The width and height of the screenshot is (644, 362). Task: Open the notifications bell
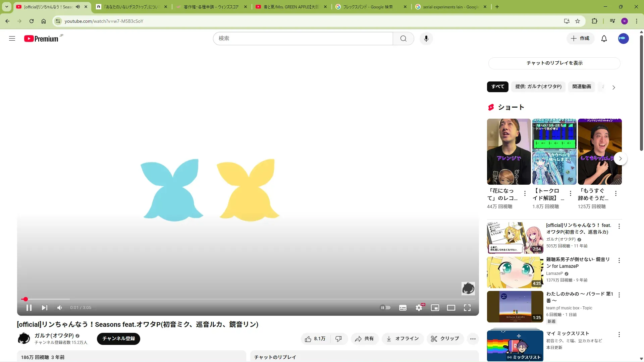[x=604, y=39]
